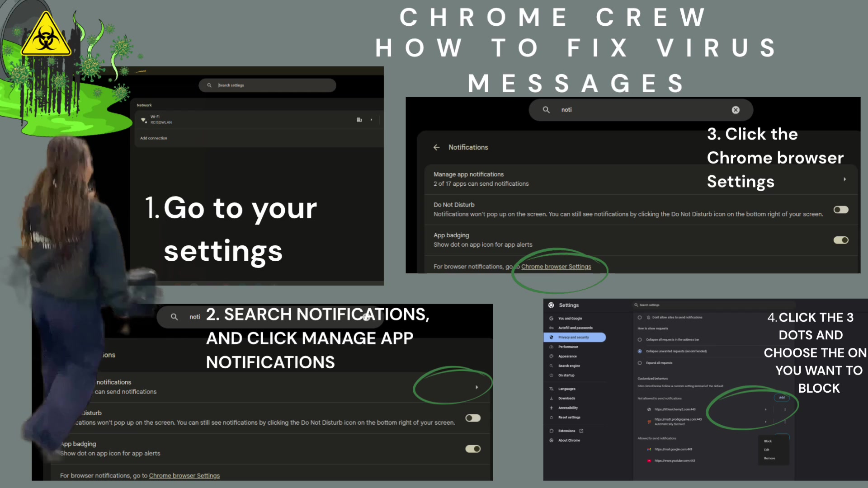Choose Edit from the context menu

click(766, 450)
